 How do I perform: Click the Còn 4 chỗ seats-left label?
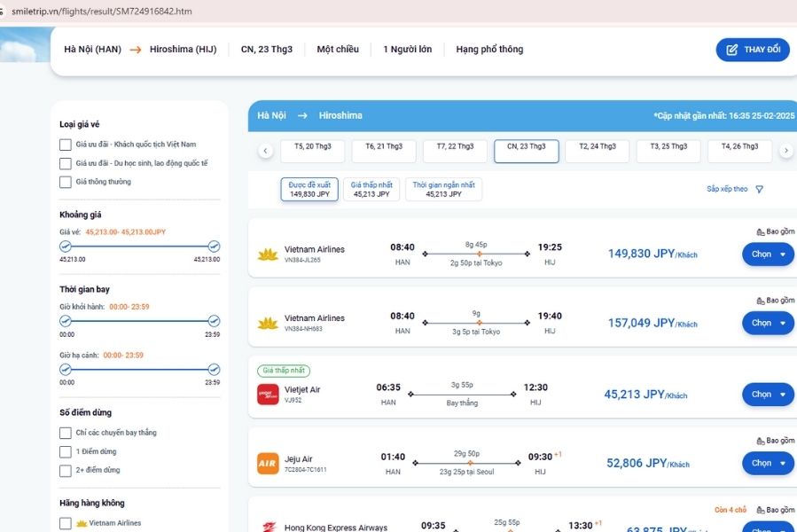(731, 510)
